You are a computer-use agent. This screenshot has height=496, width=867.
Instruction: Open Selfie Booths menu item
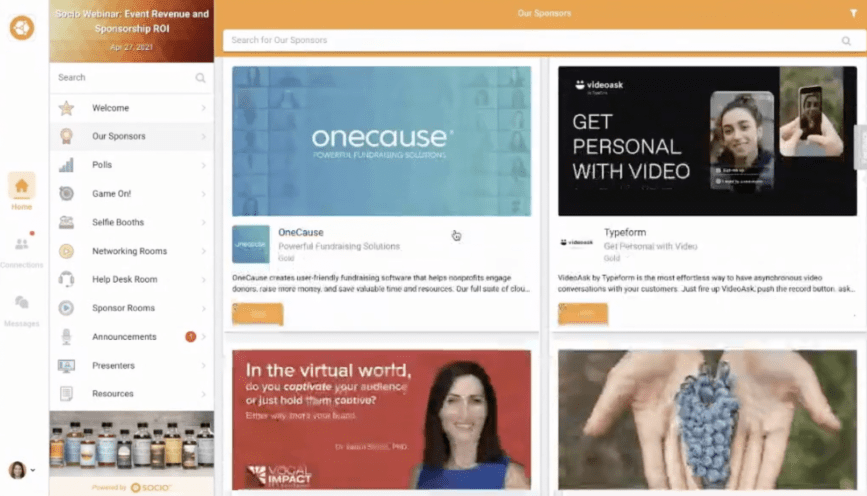pos(132,222)
